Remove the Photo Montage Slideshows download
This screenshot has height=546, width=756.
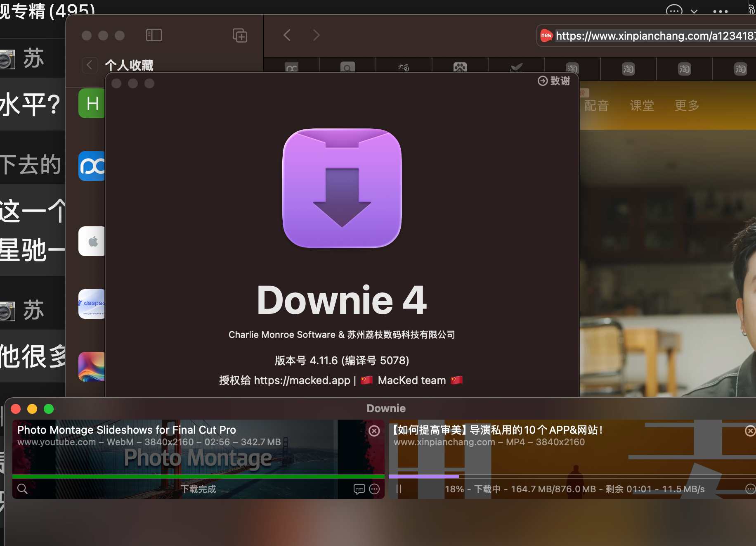coord(374,431)
